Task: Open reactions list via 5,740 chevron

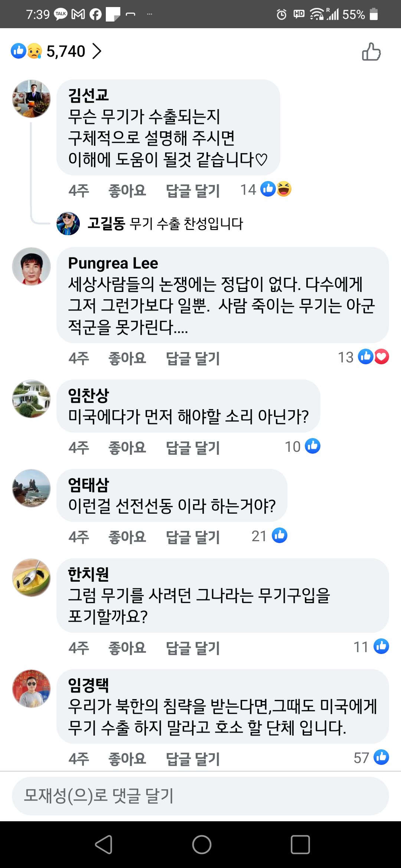Action: click(97, 51)
